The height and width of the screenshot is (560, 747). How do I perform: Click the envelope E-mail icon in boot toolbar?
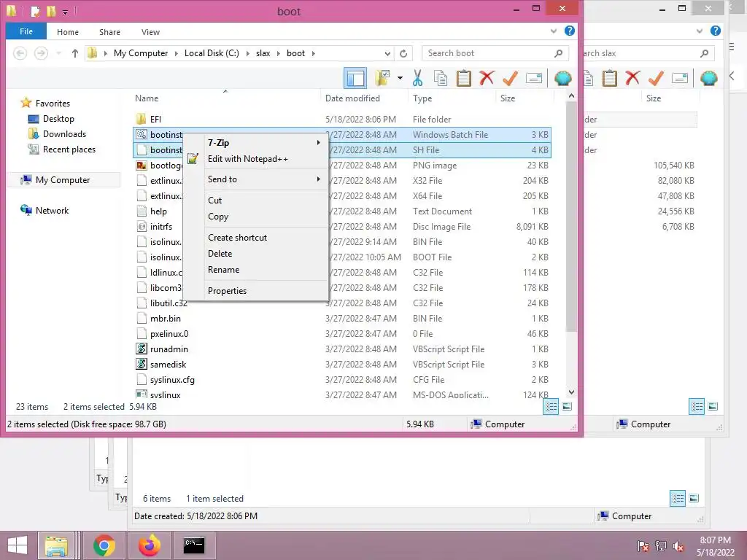click(533, 78)
